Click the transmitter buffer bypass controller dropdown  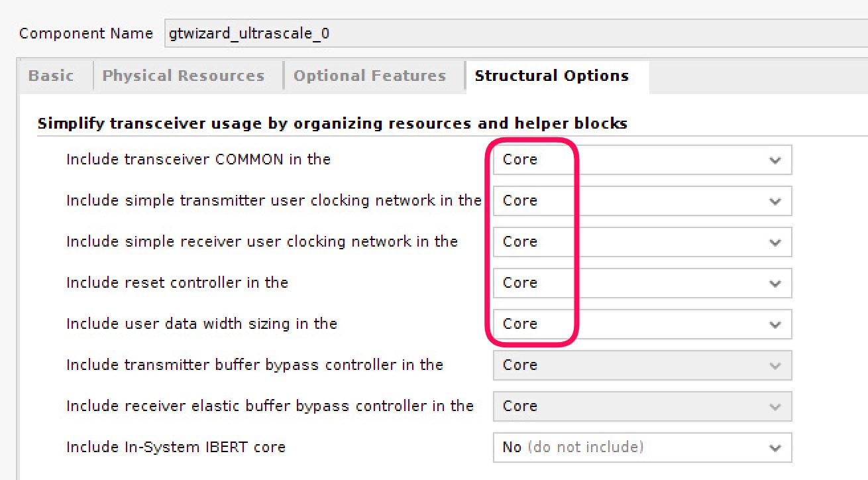[641, 365]
